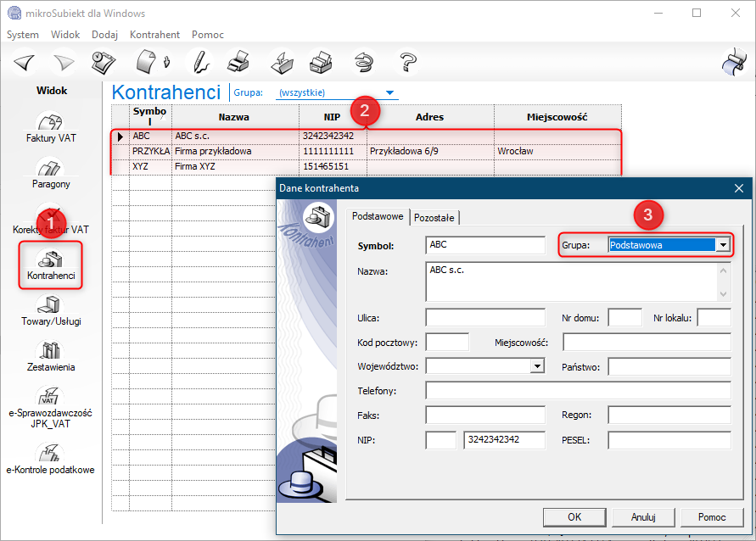Click the OK button

[x=574, y=516]
